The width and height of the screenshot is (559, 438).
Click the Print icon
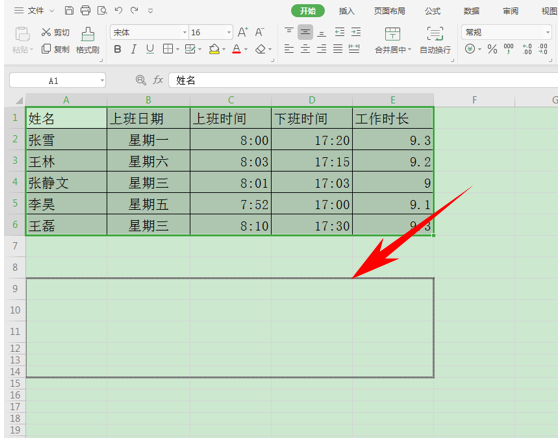(85, 11)
